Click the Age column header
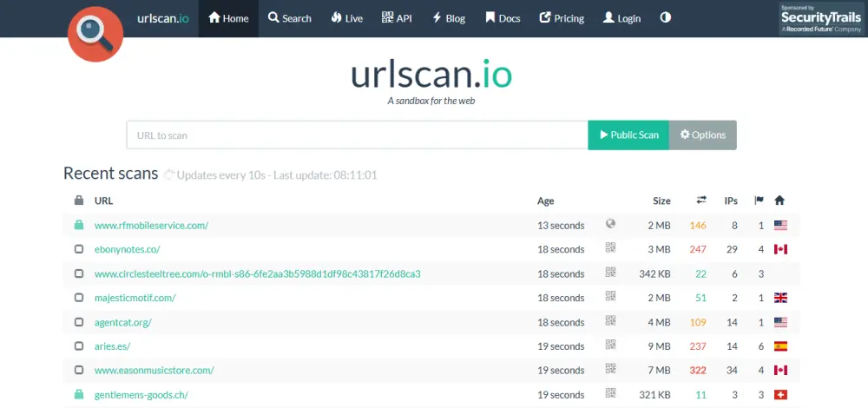868x408 pixels. (x=545, y=201)
